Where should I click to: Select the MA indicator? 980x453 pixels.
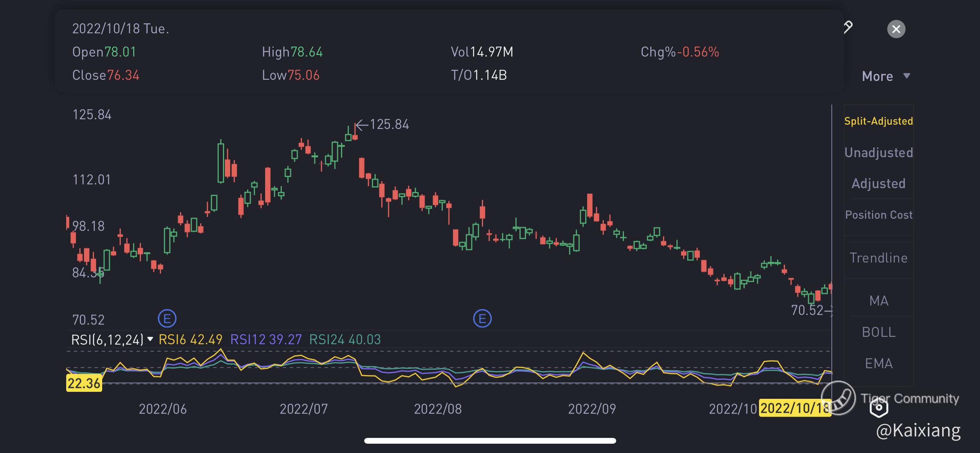878,301
